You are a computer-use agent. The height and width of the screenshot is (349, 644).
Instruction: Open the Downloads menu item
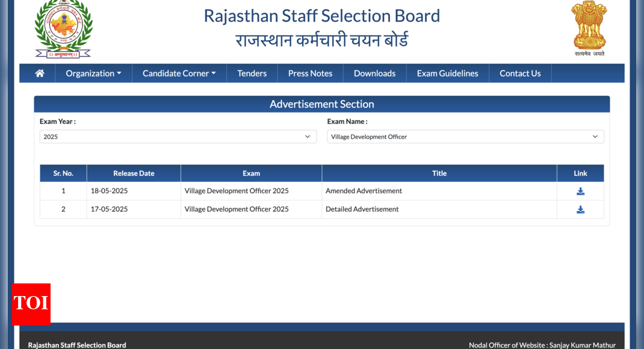374,73
